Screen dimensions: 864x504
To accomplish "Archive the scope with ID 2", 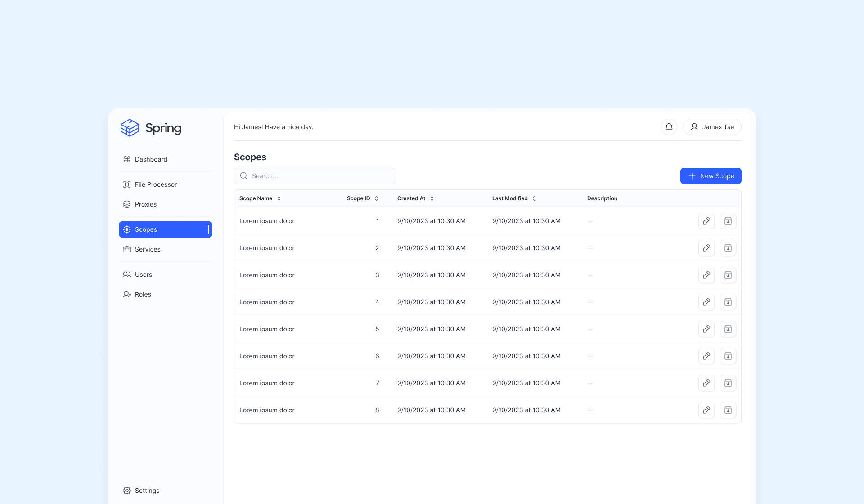I will click(728, 248).
